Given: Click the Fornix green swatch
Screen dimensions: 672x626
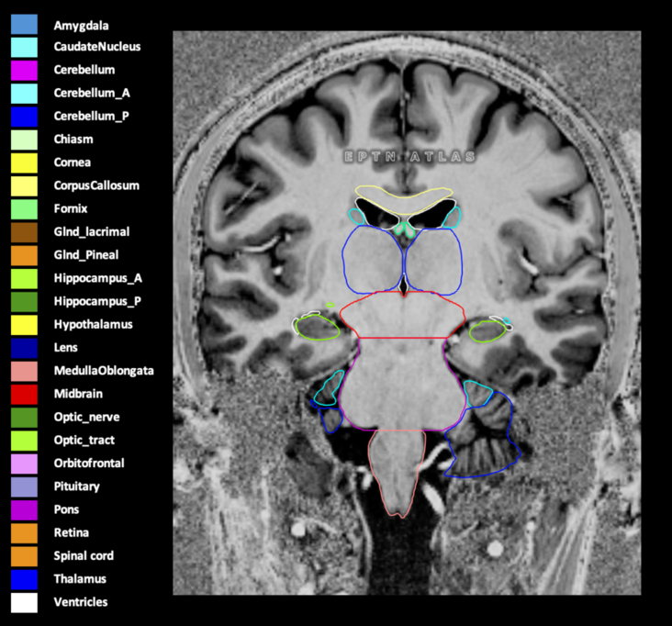Looking at the screenshot, I should (x=24, y=209).
